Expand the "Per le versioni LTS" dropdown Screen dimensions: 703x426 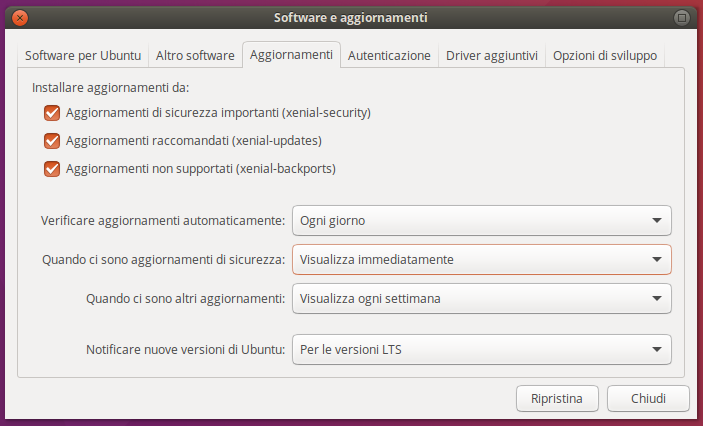tap(481, 349)
